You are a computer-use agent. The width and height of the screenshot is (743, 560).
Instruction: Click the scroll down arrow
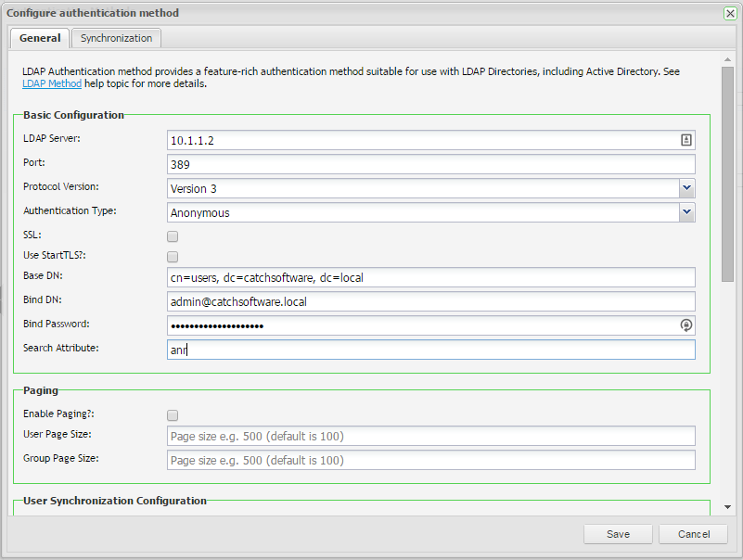pyautogui.click(x=727, y=507)
